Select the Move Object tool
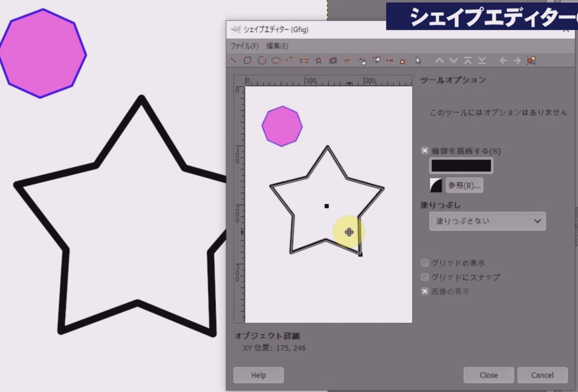 coord(362,61)
